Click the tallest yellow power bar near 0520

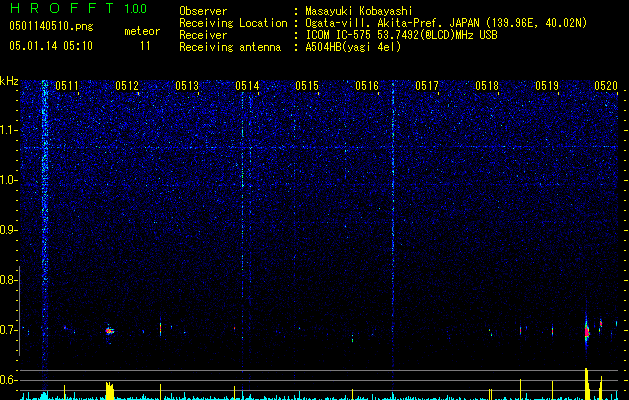tap(586, 384)
